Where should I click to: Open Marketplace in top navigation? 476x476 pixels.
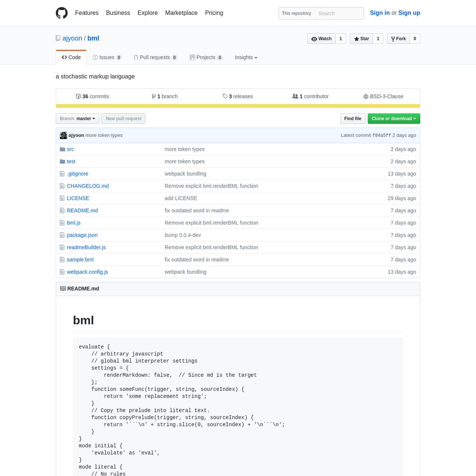[181, 13]
